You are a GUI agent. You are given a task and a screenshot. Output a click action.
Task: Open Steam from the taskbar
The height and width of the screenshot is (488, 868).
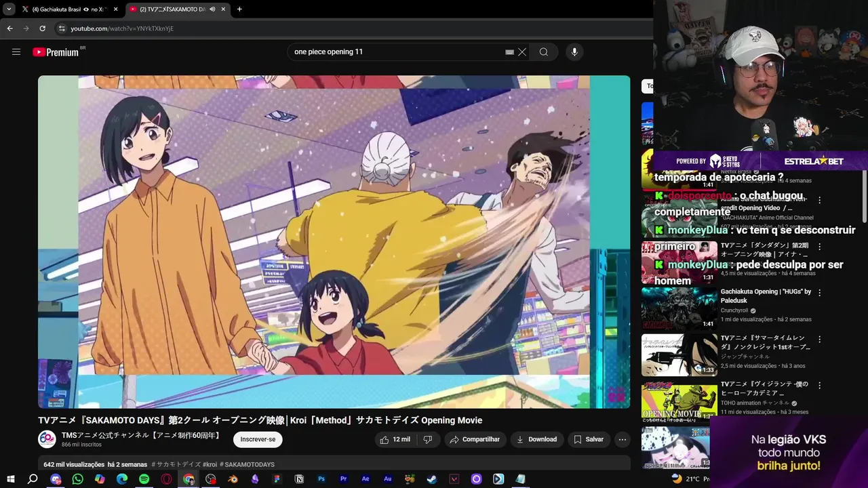click(x=432, y=479)
